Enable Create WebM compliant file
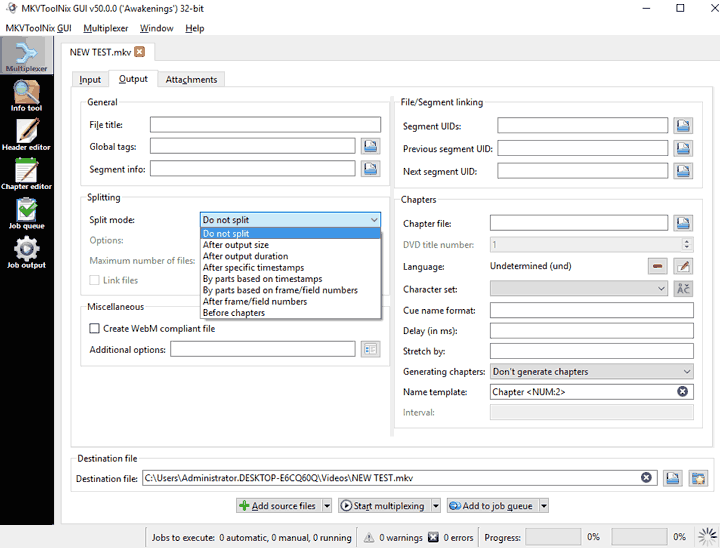Screen dimensions: 720x548 95,328
